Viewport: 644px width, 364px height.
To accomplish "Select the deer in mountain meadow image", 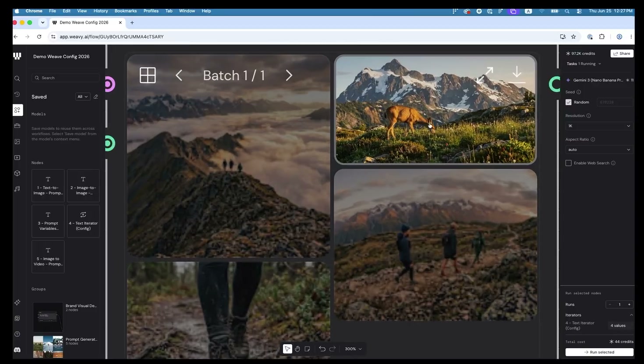I will click(435, 110).
